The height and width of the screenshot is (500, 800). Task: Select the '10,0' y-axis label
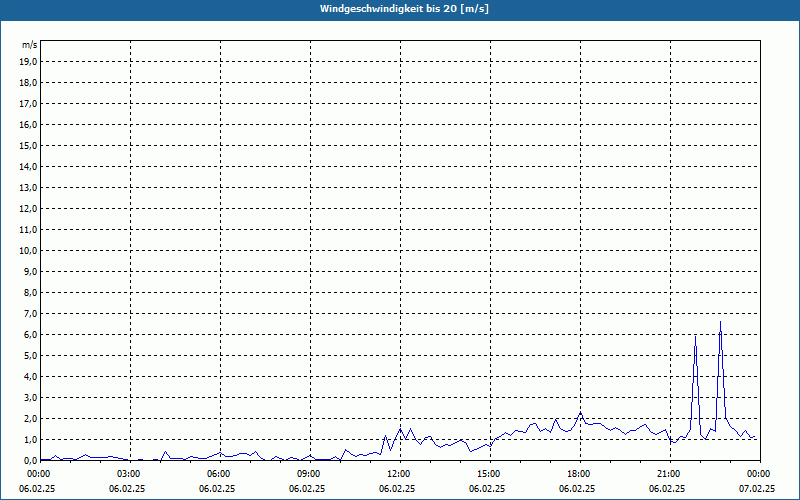[28, 251]
